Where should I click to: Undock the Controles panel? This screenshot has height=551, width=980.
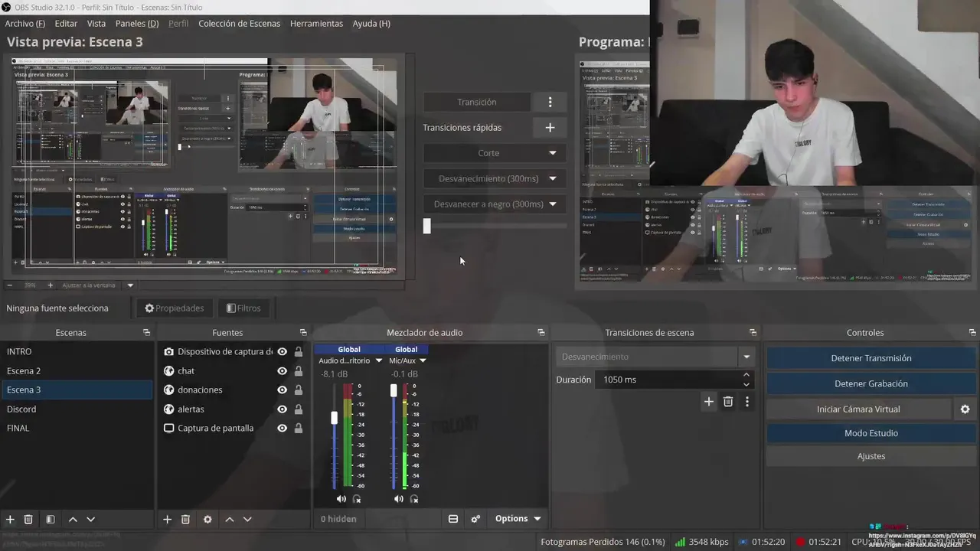pos(972,333)
